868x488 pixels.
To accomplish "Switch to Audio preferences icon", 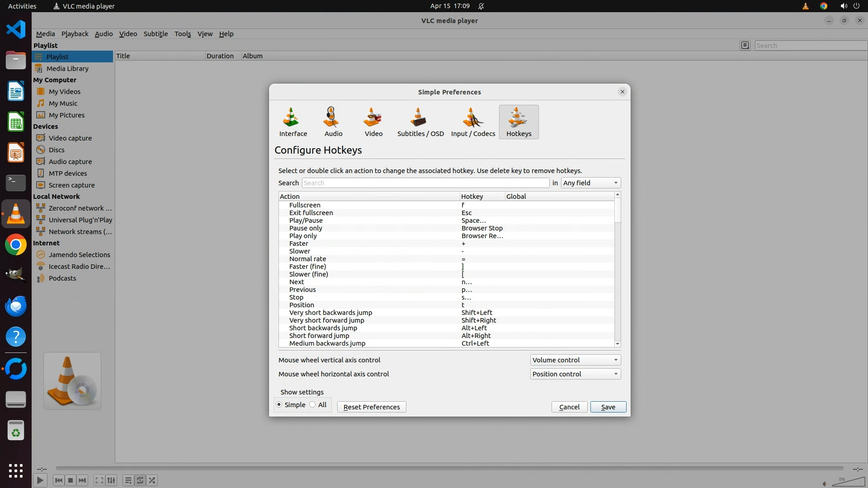I will [333, 122].
